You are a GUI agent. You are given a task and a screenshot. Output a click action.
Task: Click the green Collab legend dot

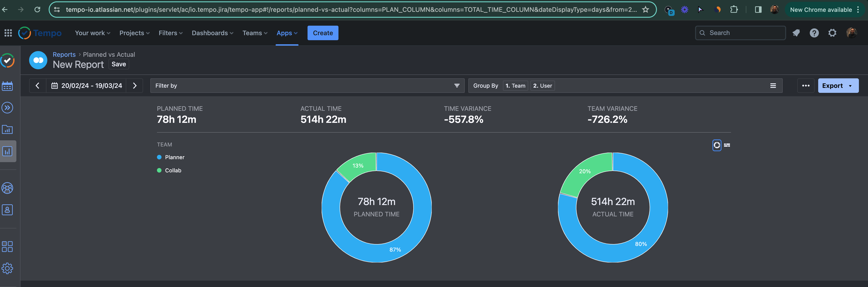[159, 170]
